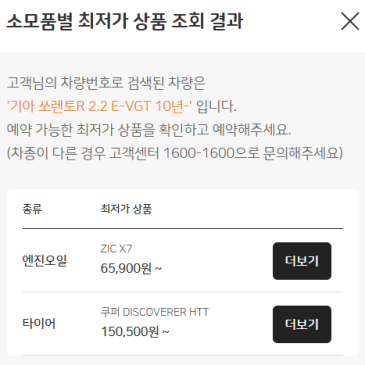The width and height of the screenshot is (365, 365).
Task: Open 더보기 for 엔진오일 row
Action: tap(302, 261)
